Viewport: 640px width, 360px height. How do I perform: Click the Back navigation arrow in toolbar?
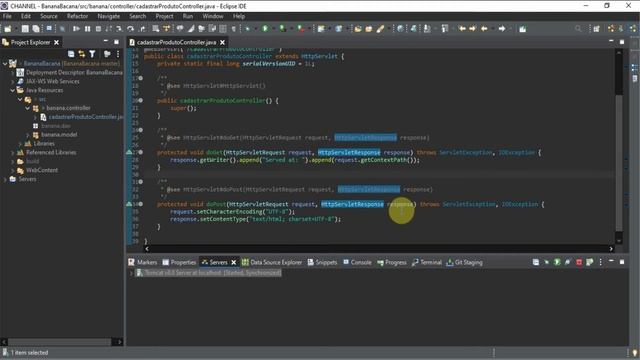(484, 29)
